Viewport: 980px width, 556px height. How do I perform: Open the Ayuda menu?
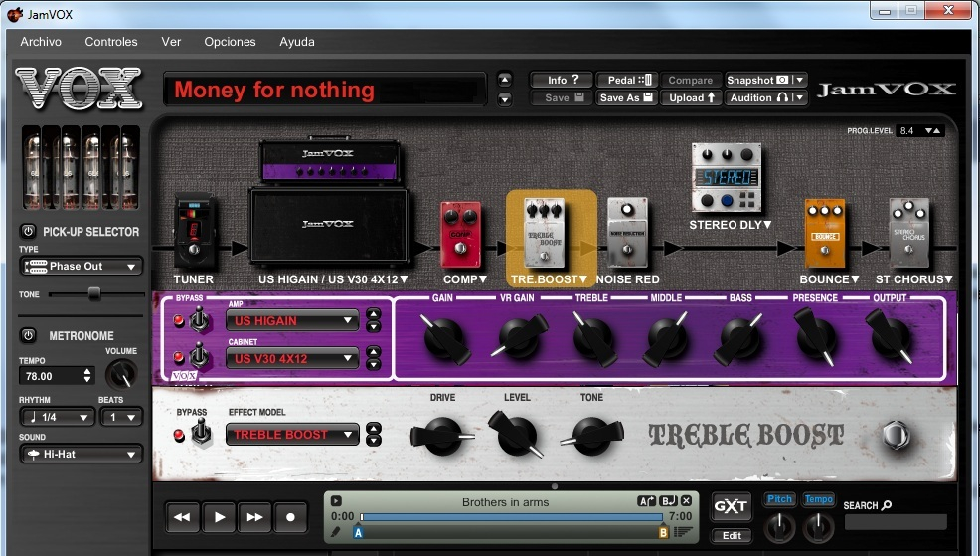(x=297, y=42)
